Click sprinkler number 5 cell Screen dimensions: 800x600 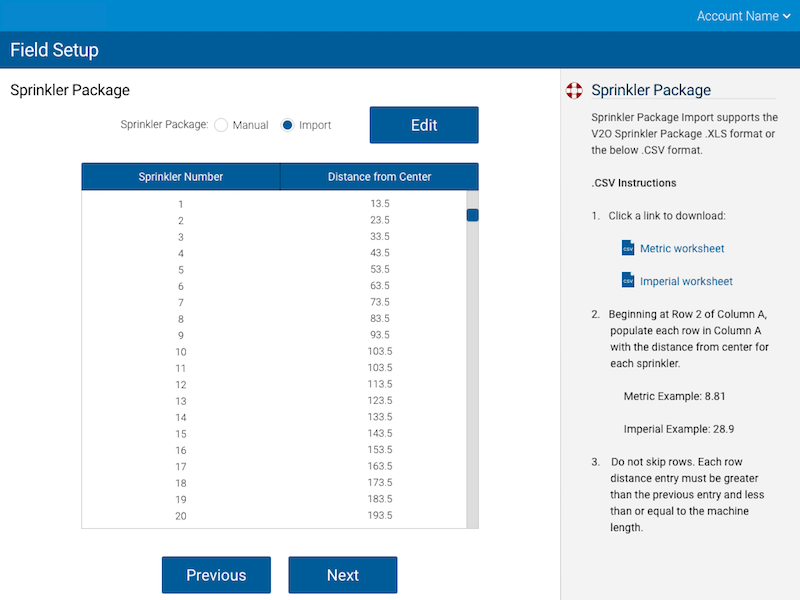pyautogui.click(x=181, y=270)
